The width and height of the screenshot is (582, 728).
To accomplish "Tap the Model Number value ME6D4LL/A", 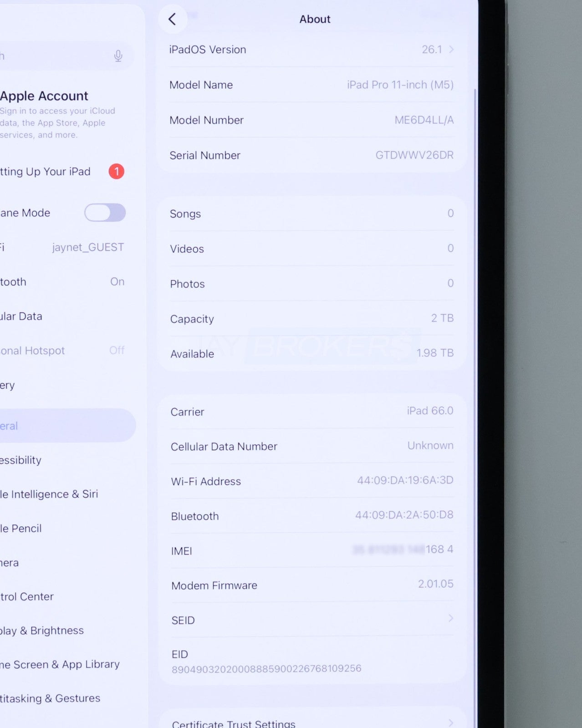I will point(424,120).
